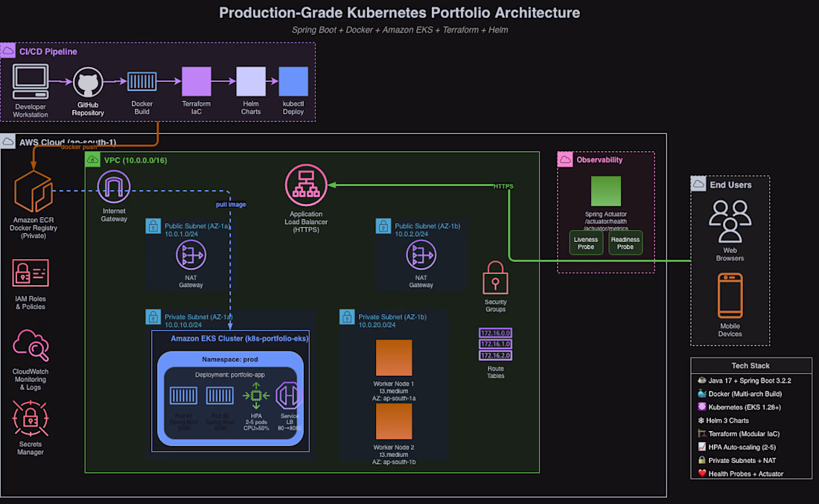819x504 pixels.
Task: Click the Tech Stack header
Action: [751, 366]
